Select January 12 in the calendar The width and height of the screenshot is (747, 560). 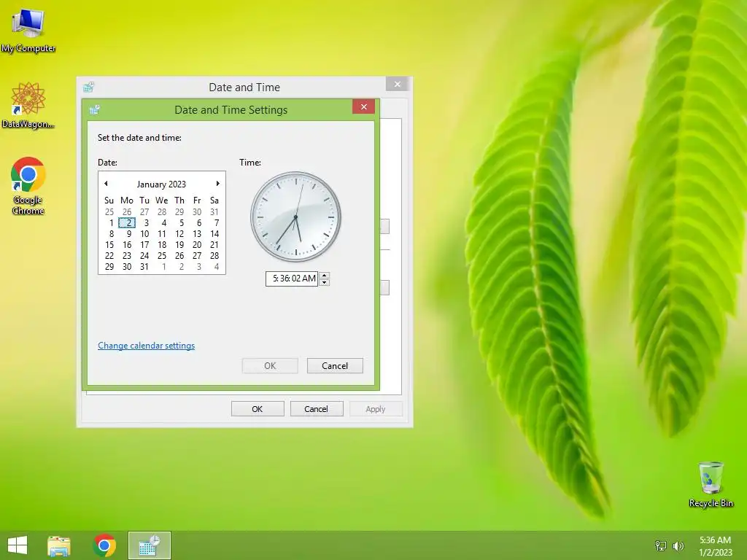(179, 234)
